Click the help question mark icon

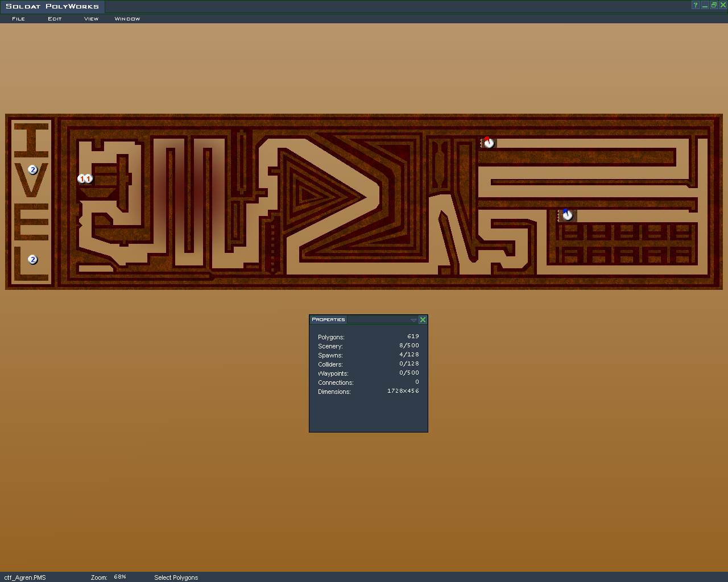click(x=695, y=5)
